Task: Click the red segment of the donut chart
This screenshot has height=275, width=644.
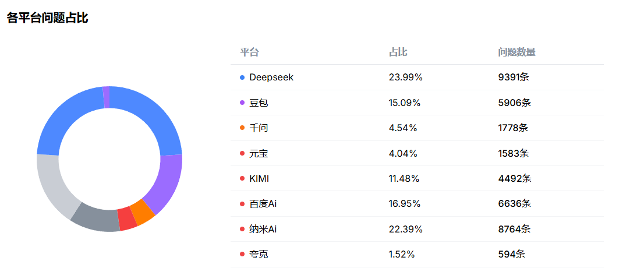Action: [127, 218]
